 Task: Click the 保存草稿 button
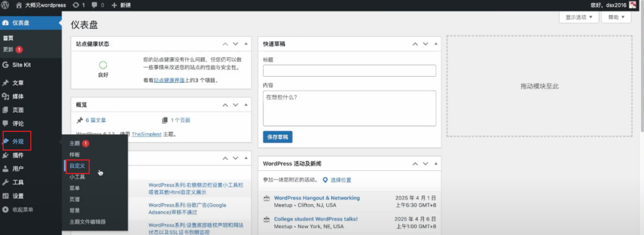(x=277, y=137)
